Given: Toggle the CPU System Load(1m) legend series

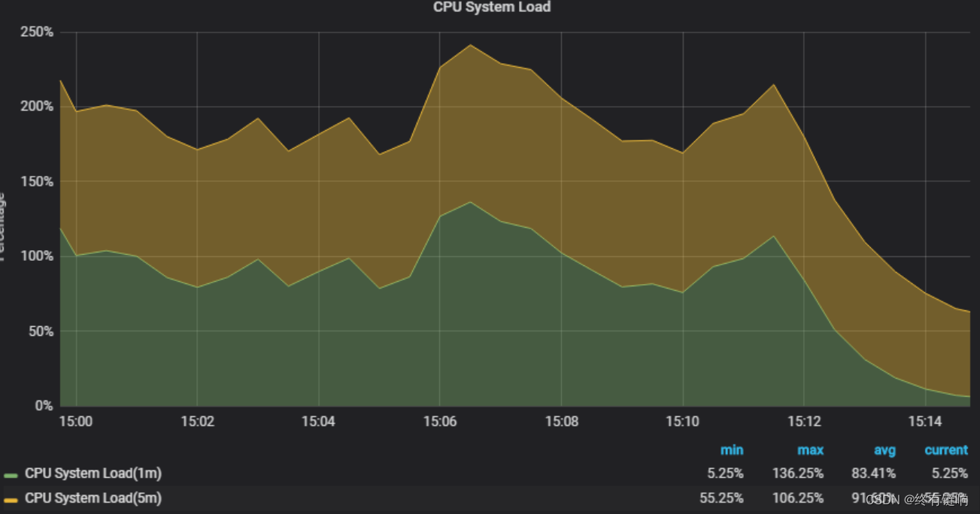Looking at the screenshot, I should [93, 473].
